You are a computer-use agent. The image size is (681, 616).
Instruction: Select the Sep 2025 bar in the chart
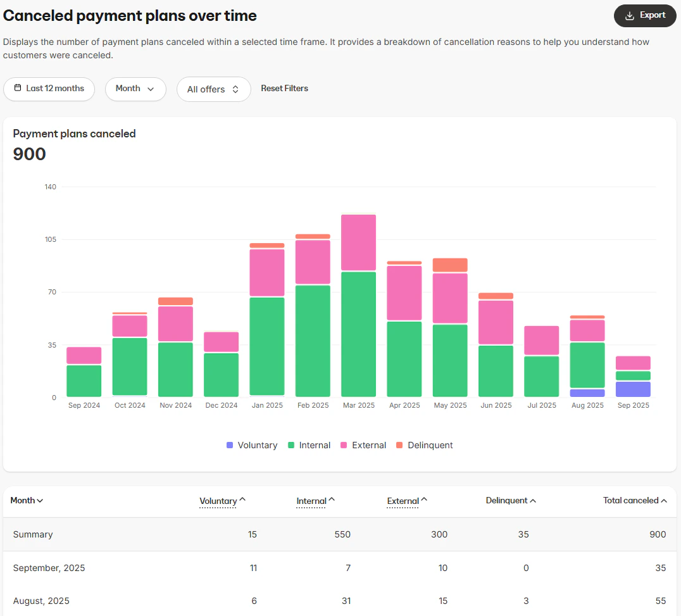633,377
